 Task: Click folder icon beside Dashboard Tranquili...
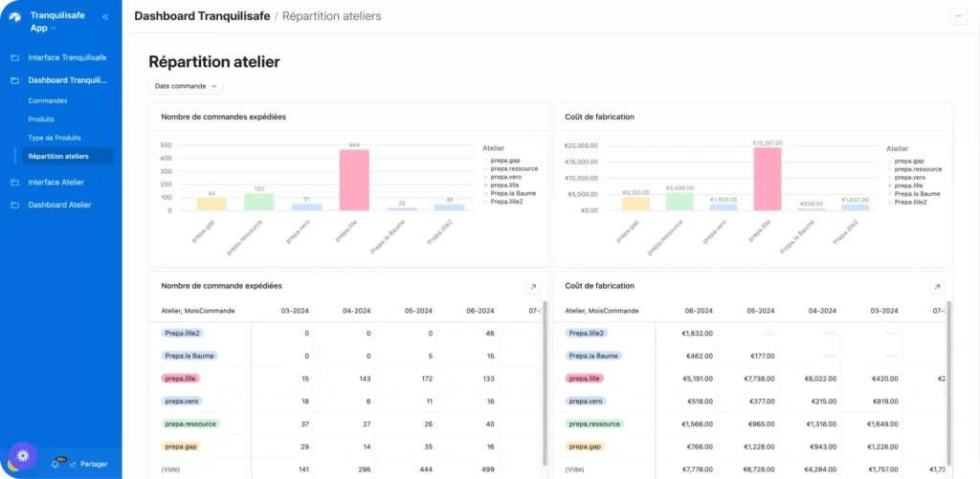15,80
